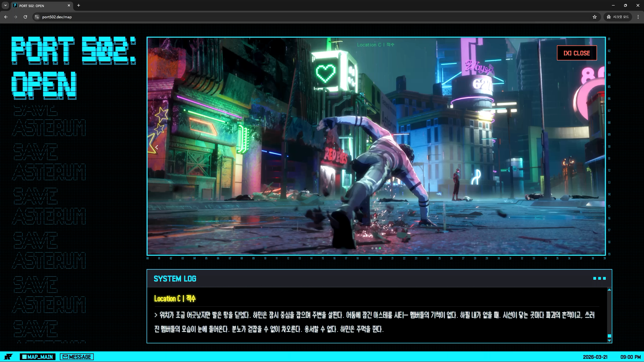
Task: Click the pixel logo icon in bottom bar
Action: (8, 357)
